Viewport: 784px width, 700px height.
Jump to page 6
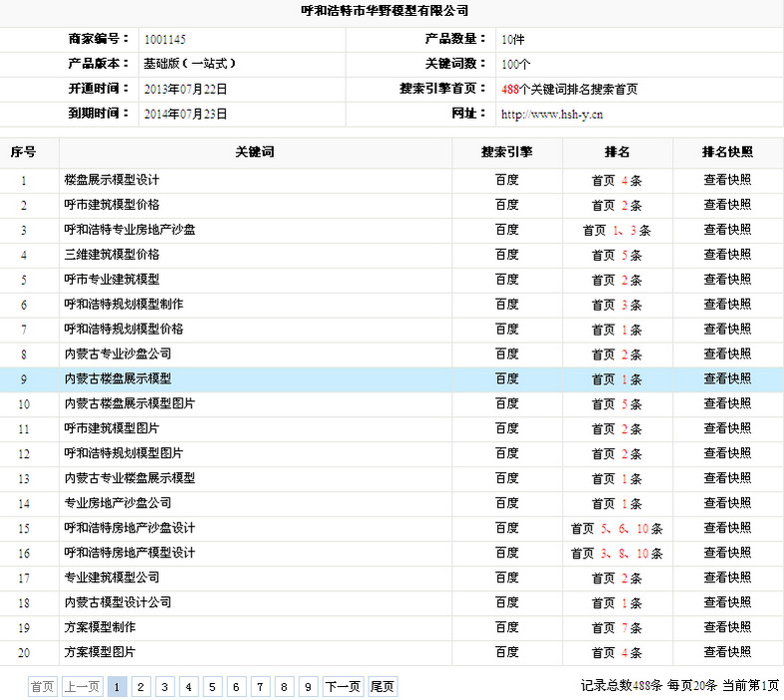click(236, 686)
